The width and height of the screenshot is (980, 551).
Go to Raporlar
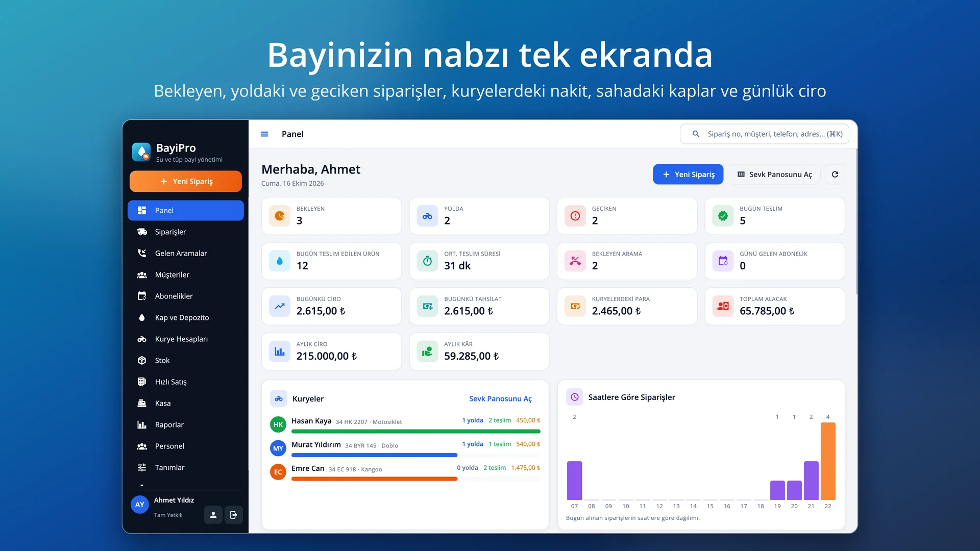click(186, 425)
